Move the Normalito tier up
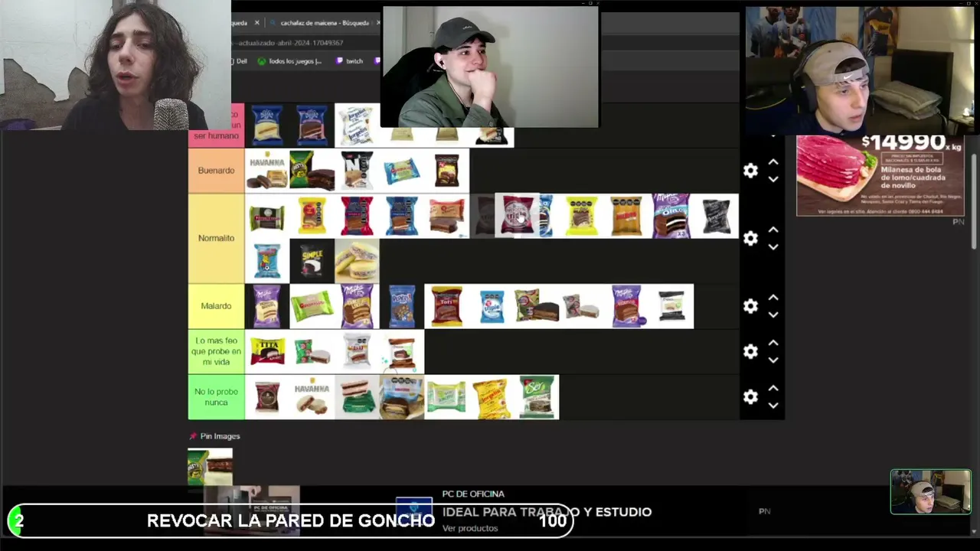Image resolution: width=980 pixels, height=551 pixels. [x=773, y=230]
